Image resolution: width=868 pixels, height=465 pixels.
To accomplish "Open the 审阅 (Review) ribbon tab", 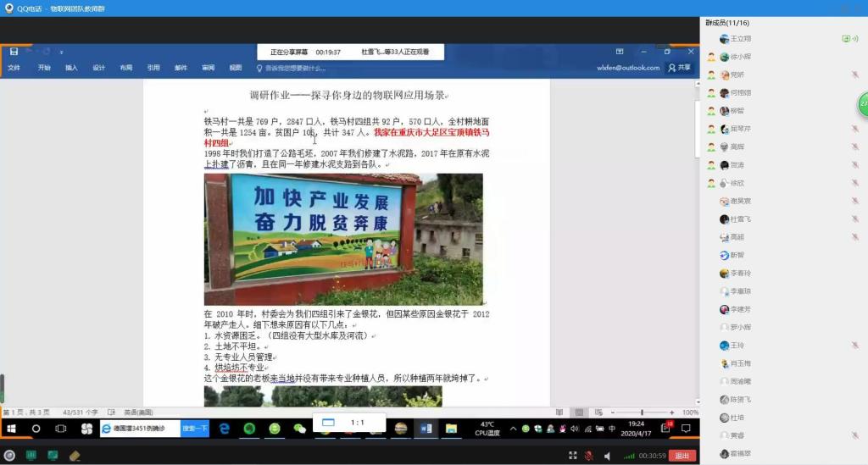I will [x=208, y=68].
